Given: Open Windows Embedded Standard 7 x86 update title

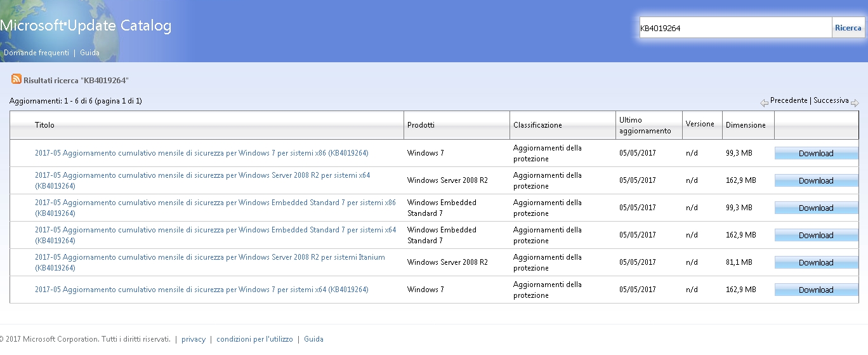Looking at the screenshot, I should pyautogui.click(x=215, y=208).
